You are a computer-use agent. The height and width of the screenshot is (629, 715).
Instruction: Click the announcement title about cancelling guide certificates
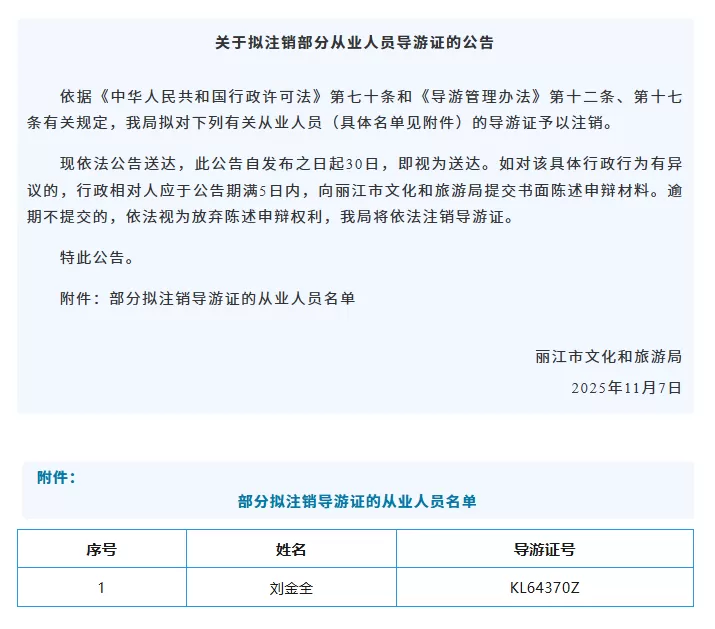[355, 43]
